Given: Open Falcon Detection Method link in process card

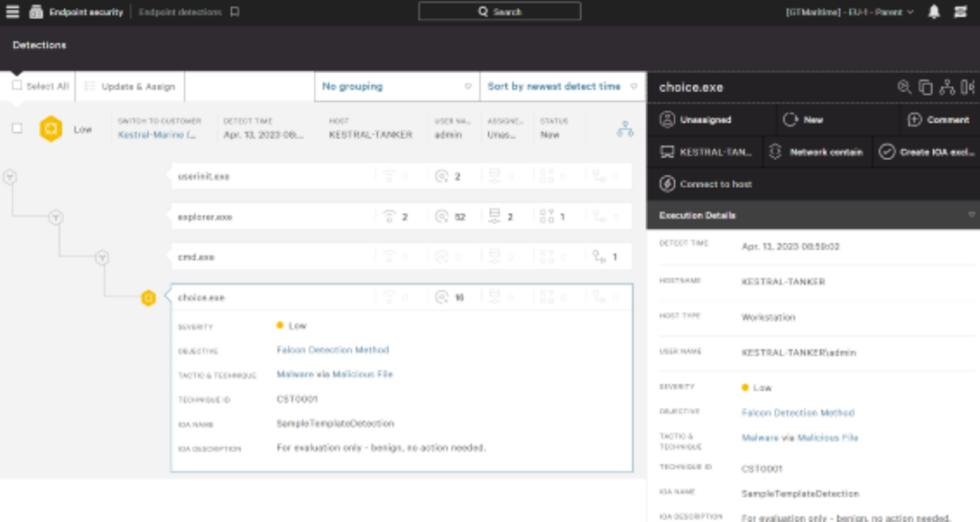Looking at the screenshot, I should [332, 350].
